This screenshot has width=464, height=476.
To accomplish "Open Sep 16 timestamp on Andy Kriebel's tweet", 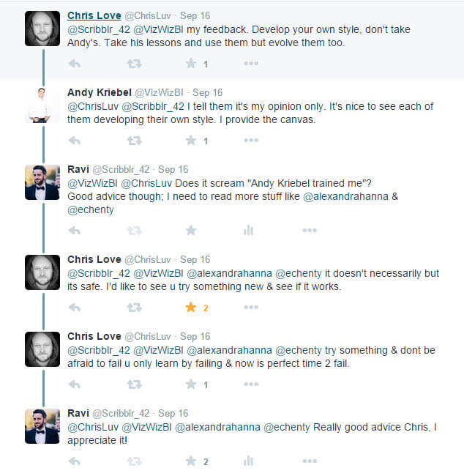I will (208, 92).
